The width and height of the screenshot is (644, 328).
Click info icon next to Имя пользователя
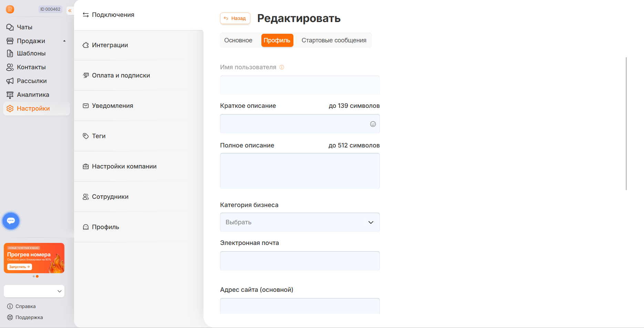tap(282, 67)
